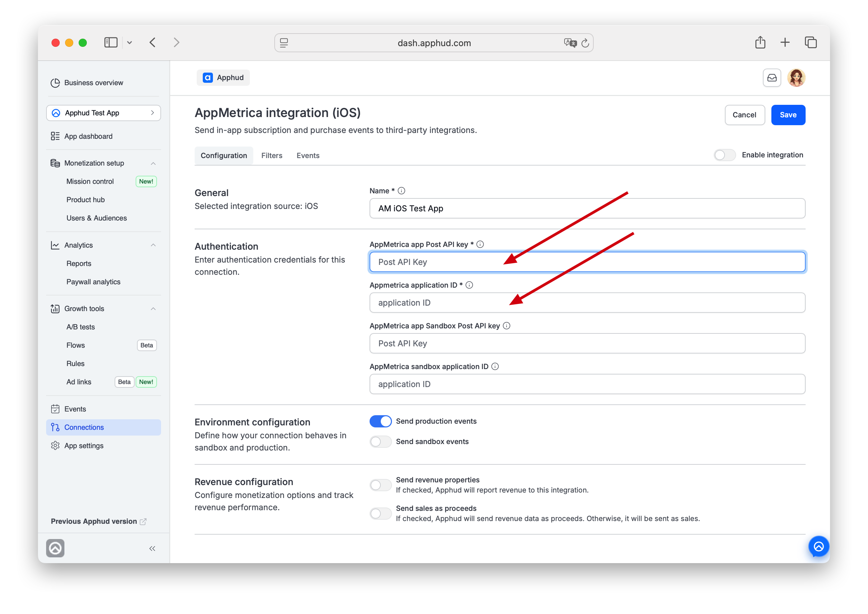Click the translate icon in address bar
This screenshot has height=614, width=868.
[x=570, y=43]
